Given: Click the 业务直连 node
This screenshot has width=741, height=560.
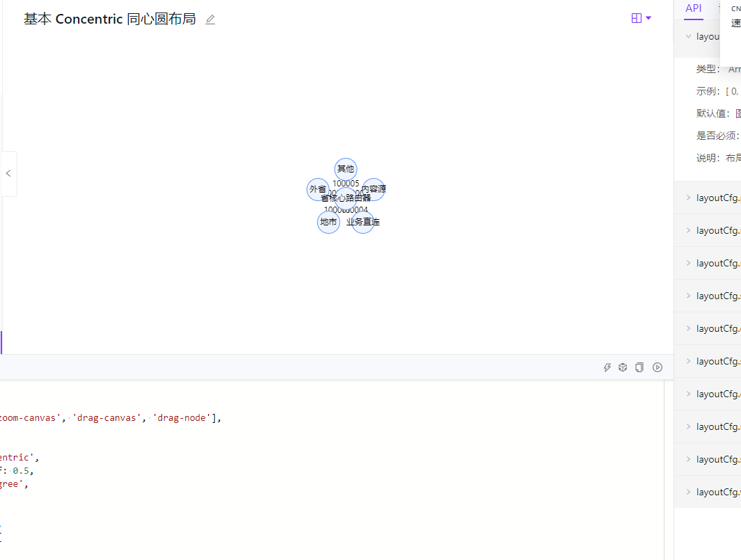Looking at the screenshot, I should 362,221.
